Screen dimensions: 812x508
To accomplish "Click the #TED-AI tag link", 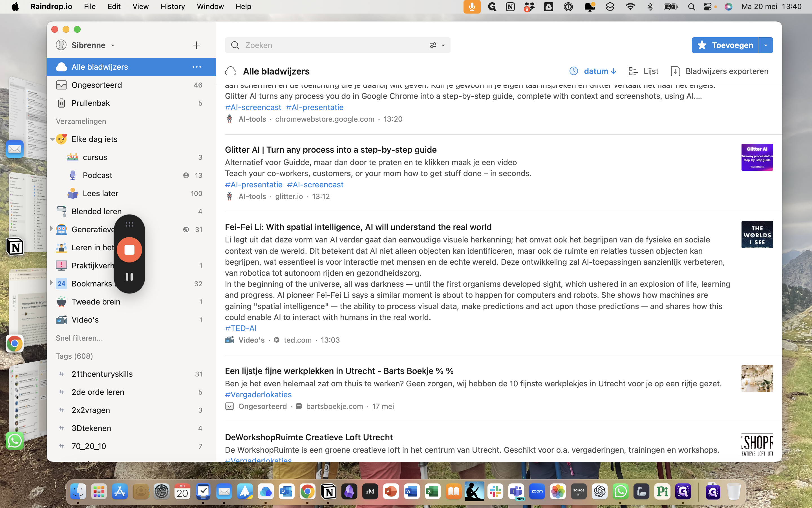I will pos(240,328).
